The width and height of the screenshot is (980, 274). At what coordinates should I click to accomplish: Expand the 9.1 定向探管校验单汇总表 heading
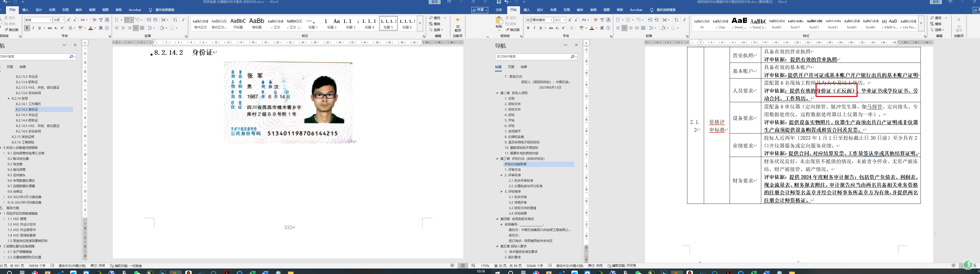tap(4, 153)
